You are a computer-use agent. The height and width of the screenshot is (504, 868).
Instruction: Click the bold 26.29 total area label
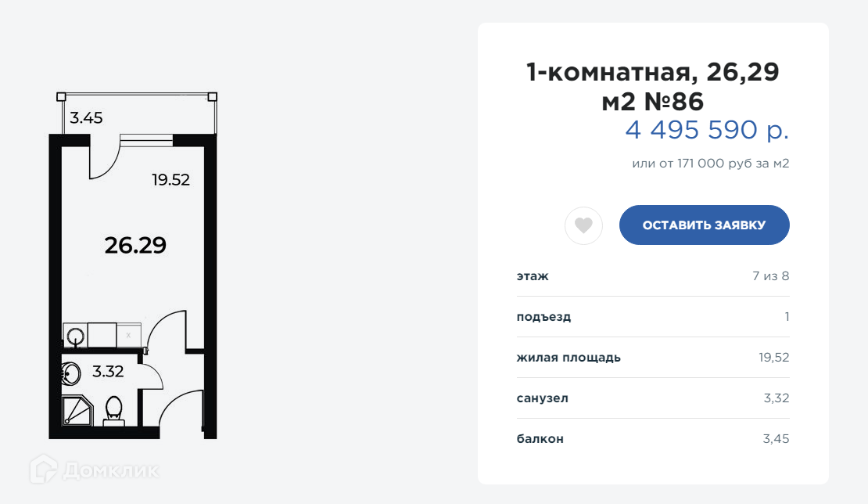(x=135, y=246)
